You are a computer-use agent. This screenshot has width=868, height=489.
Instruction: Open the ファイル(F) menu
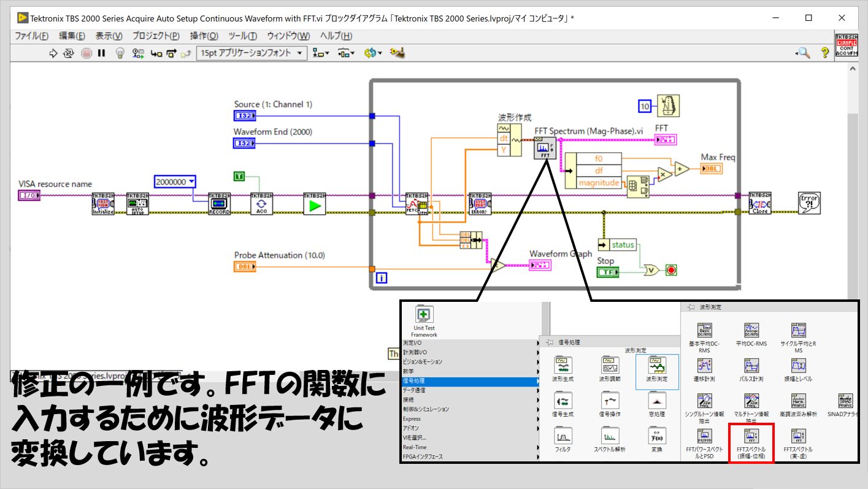tap(31, 36)
